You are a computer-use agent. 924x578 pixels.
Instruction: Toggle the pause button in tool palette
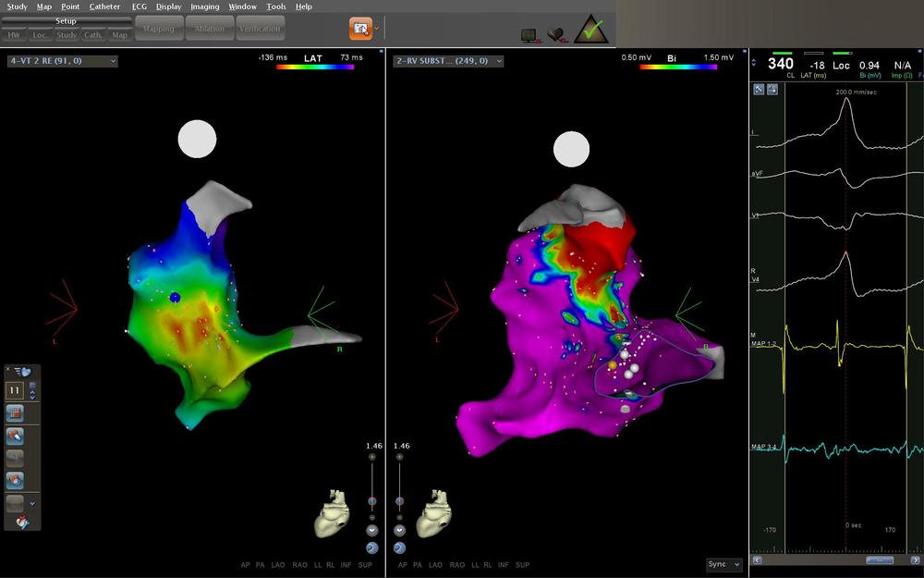pyautogui.click(x=15, y=391)
